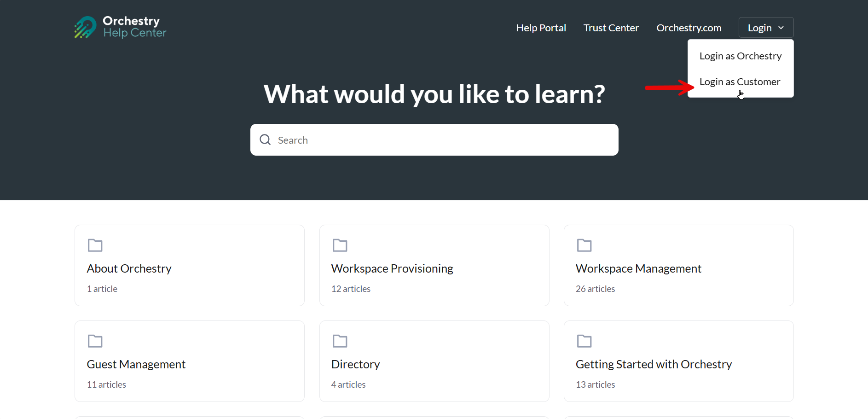The width and height of the screenshot is (868, 419).
Task: Click the magnifying glass search icon
Action: [265, 140]
